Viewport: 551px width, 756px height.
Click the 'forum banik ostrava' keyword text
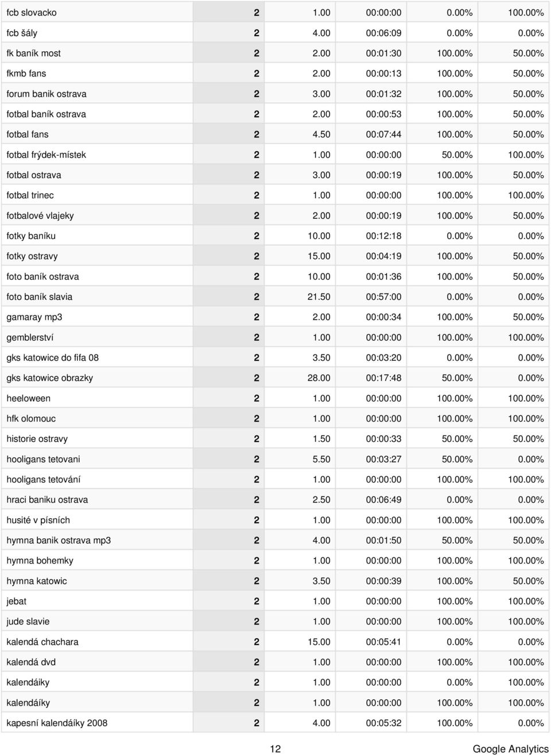coord(46,94)
